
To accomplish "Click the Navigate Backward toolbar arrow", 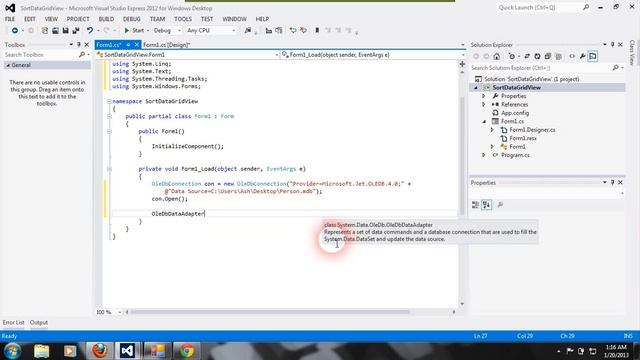I will [x=15, y=31].
